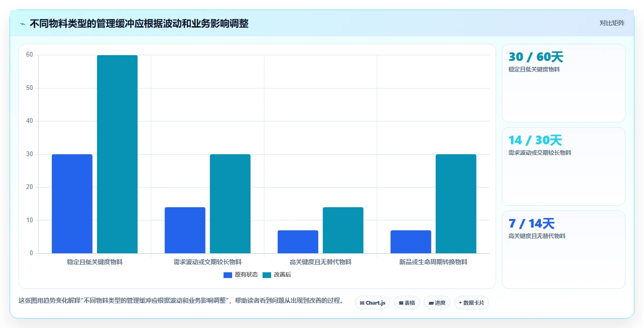Click the 30 / 60天 data card value

[536, 57]
